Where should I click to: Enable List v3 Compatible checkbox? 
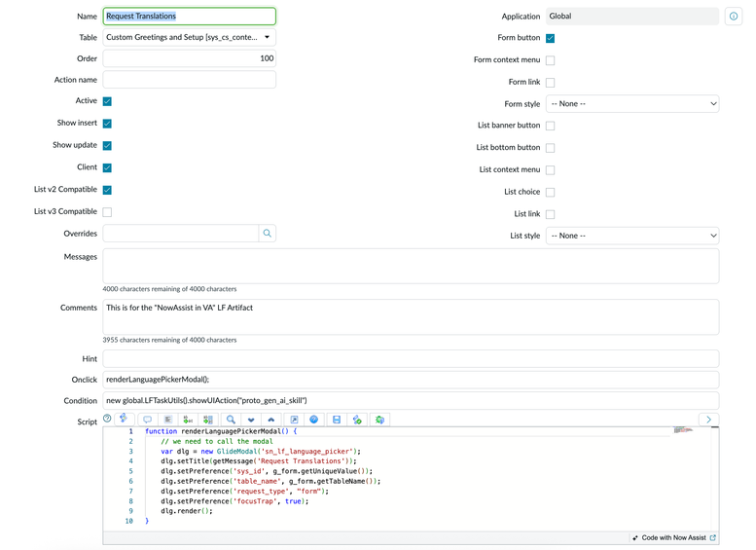[107, 212]
